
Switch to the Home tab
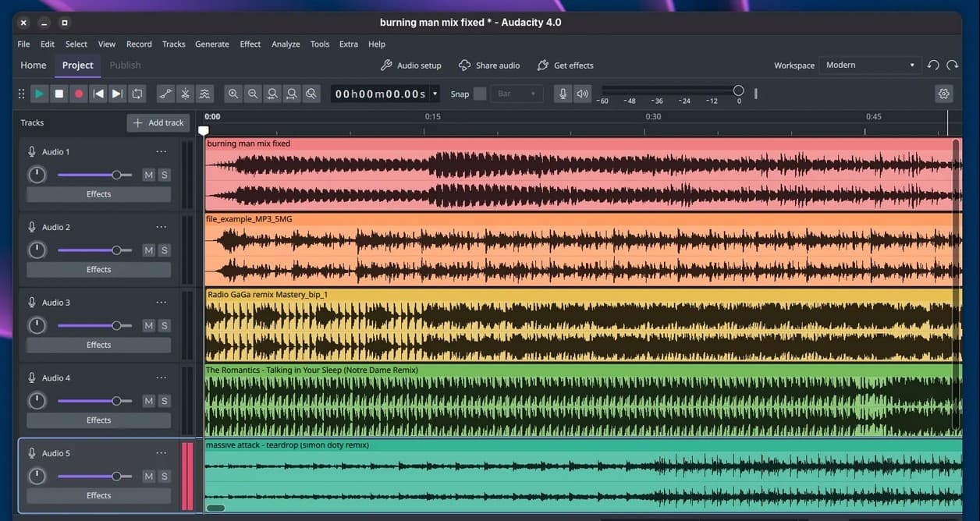34,66
